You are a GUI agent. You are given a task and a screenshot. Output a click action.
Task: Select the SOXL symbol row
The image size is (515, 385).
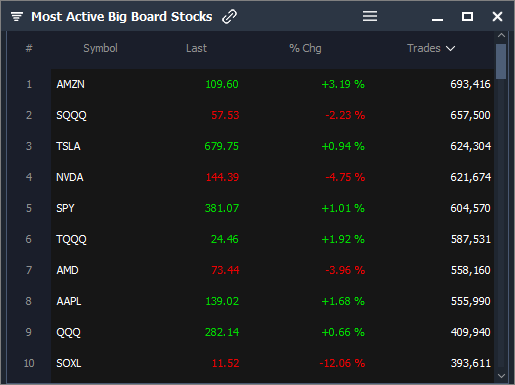pyautogui.click(x=272, y=363)
